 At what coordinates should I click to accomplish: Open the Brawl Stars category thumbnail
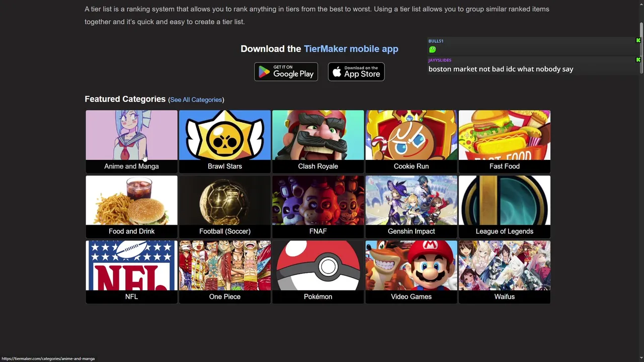(x=224, y=141)
